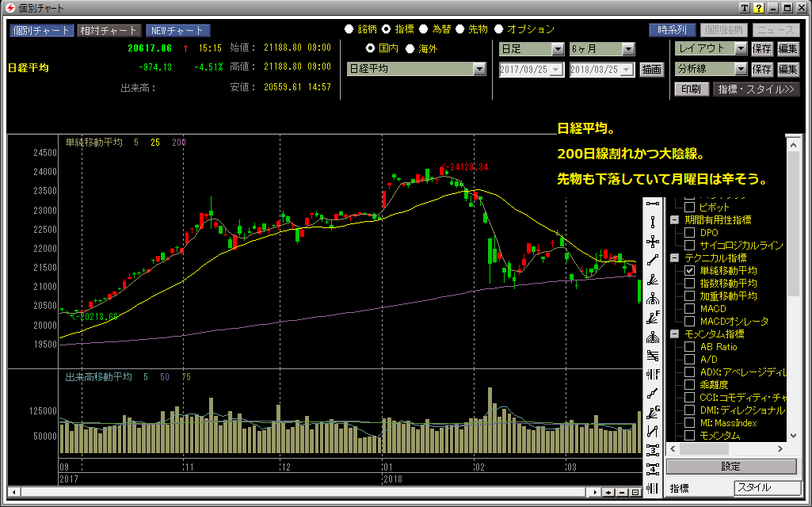Click the indicator list horizontal scroll-left arrow

tap(673, 448)
